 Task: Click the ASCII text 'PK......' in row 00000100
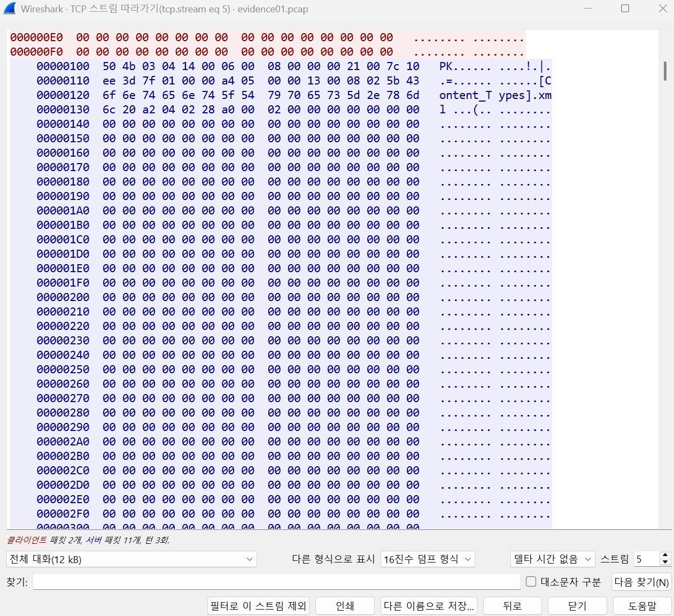[465, 66]
